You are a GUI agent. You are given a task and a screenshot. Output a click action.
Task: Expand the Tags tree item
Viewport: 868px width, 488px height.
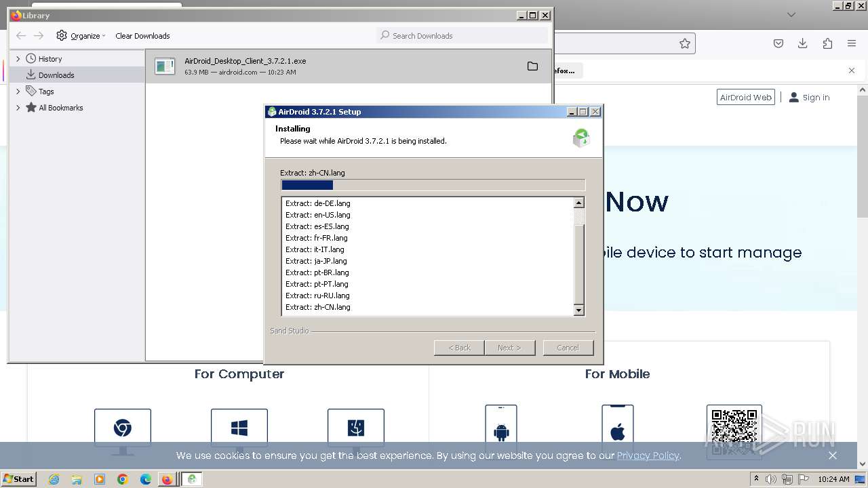pyautogui.click(x=18, y=91)
